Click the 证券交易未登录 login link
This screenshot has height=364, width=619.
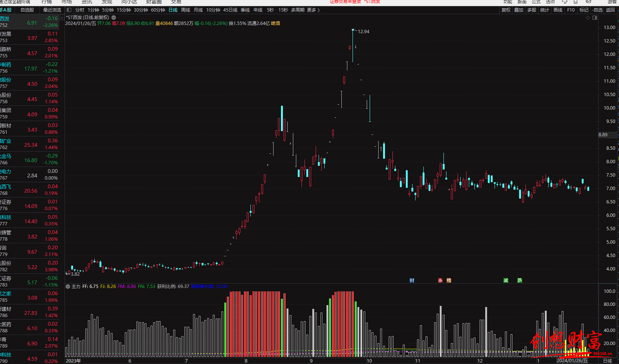pyautogui.click(x=345, y=2)
